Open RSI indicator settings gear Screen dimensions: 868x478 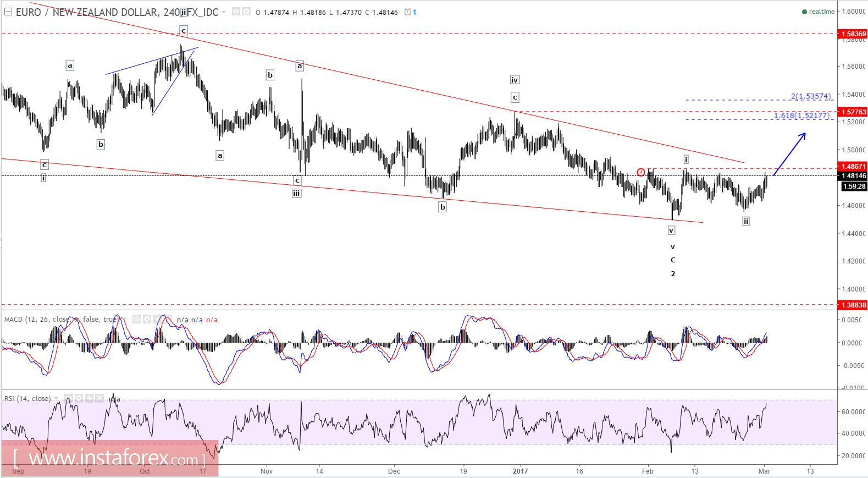(79, 398)
